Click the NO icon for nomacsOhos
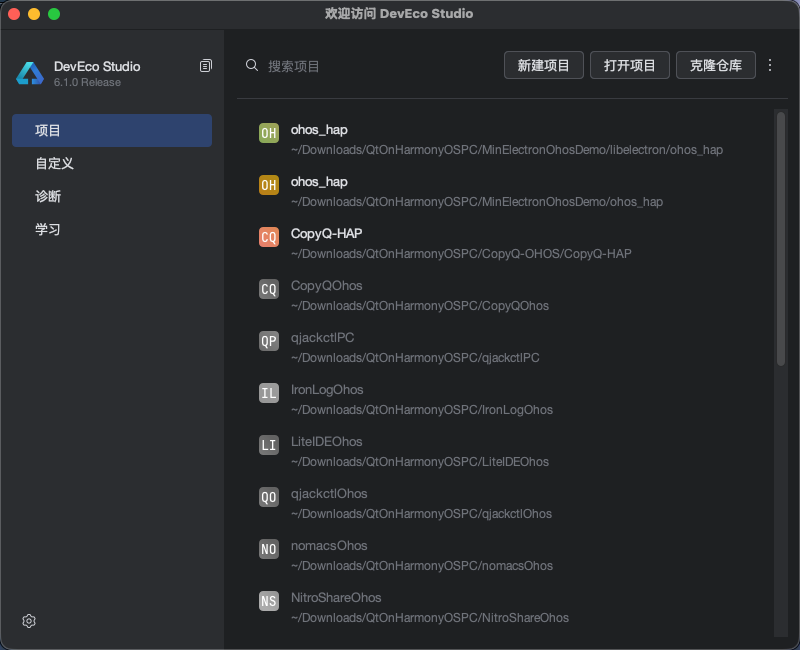The width and height of the screenshot is (800, 650). pos(269,549)
